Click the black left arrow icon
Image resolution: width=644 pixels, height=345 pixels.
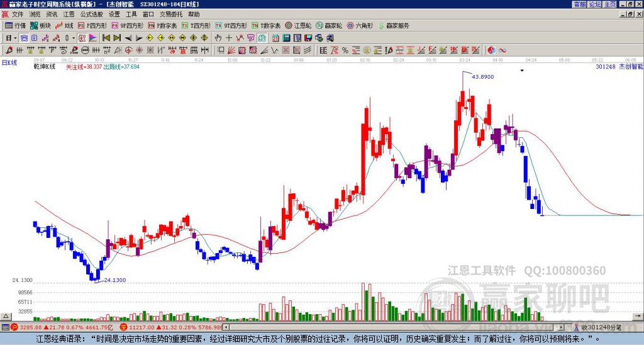pyautogui.click(x=128, y=38)
